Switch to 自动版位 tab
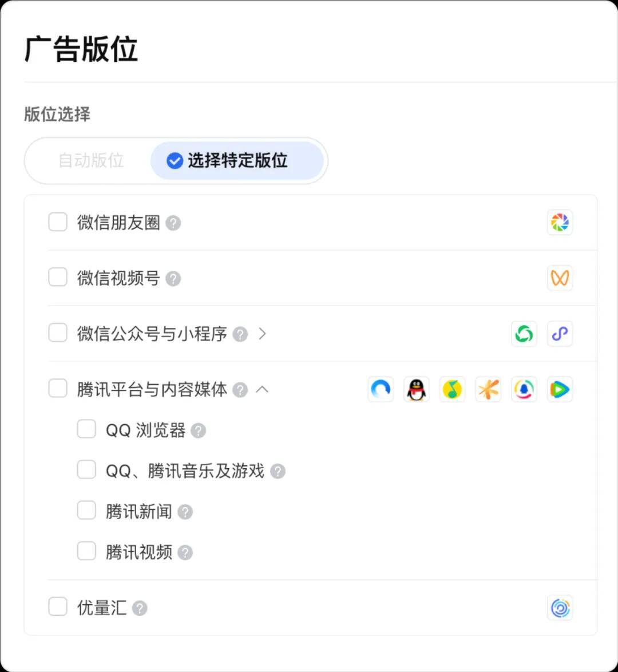This screenshot has width=618, height=672. point(91,161)
